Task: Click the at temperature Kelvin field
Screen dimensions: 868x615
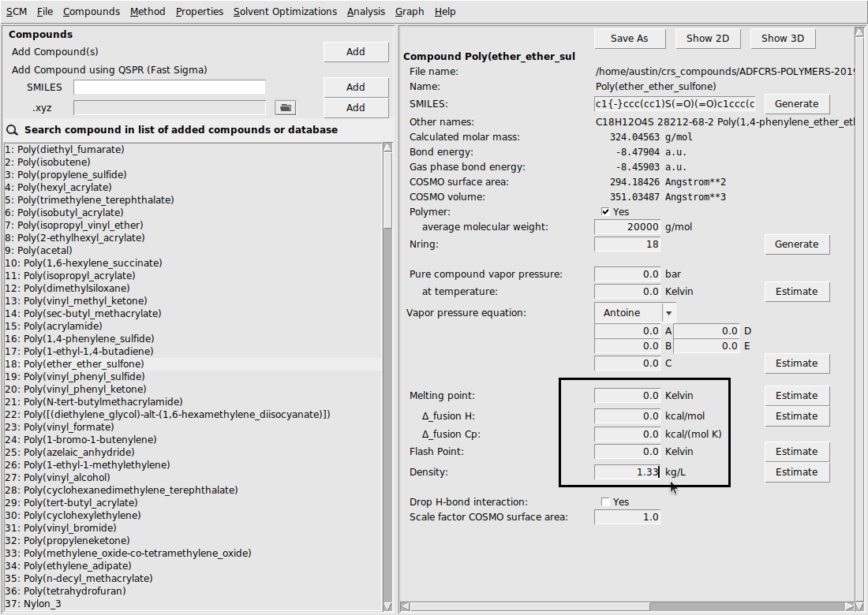Action: click(x=627, y=292)
